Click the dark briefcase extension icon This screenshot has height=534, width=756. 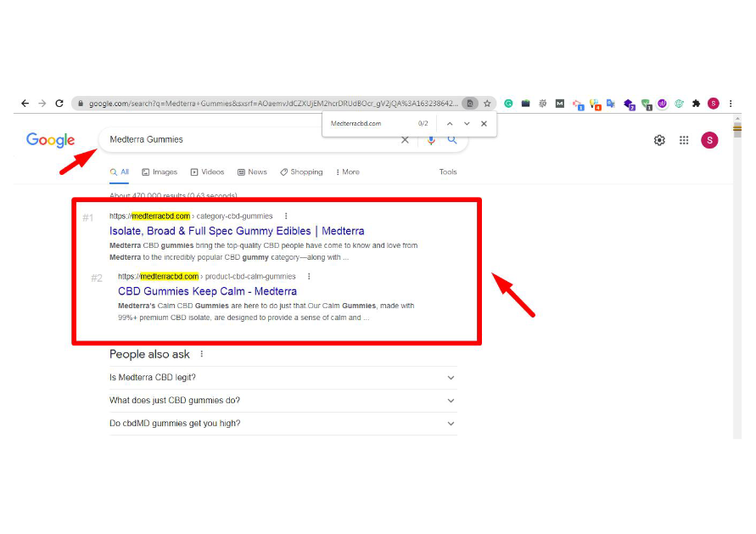[525, 104]
